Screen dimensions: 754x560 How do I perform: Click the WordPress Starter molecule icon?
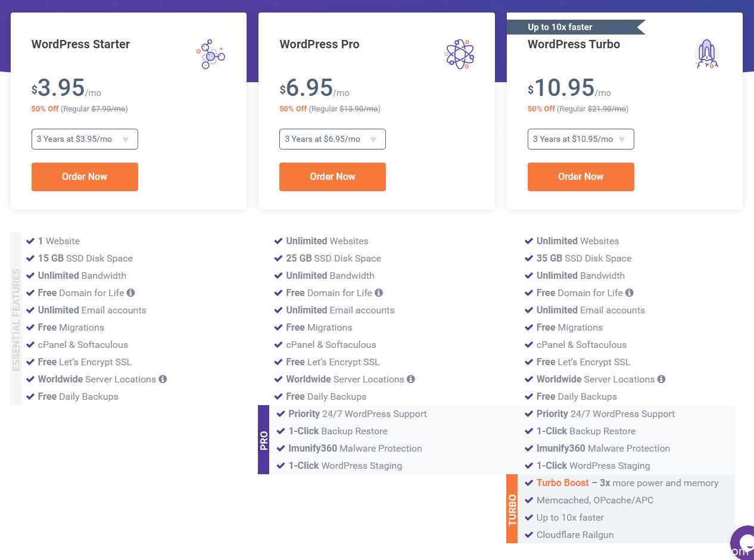click(x=211, y=55)
